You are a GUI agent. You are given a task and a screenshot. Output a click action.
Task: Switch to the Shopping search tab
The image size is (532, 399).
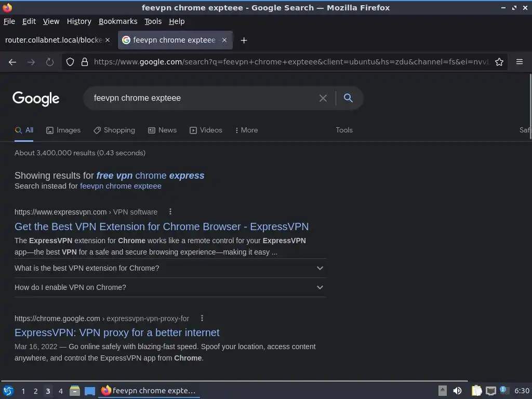[x=114, y=130]
